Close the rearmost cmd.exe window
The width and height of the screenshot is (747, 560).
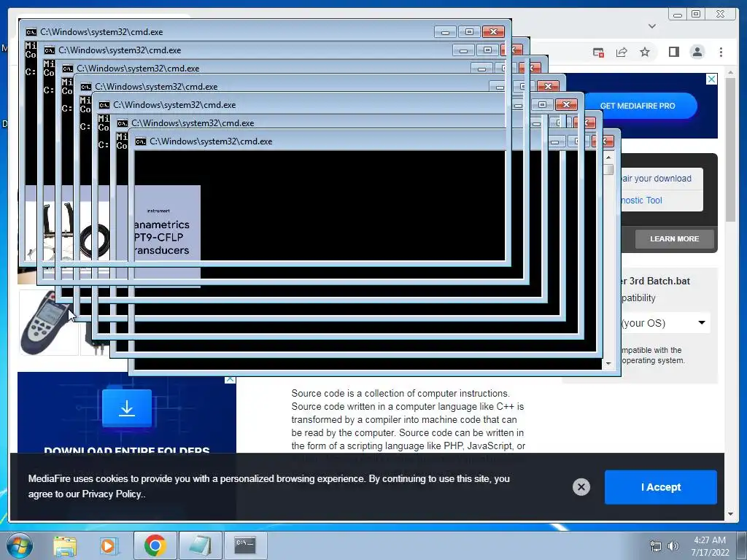click(493, 32)
